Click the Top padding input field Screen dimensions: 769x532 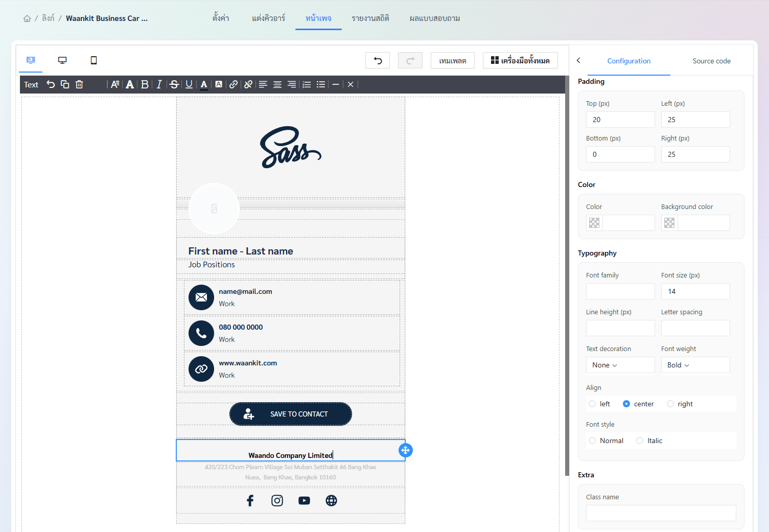click(x=620, y=120)
